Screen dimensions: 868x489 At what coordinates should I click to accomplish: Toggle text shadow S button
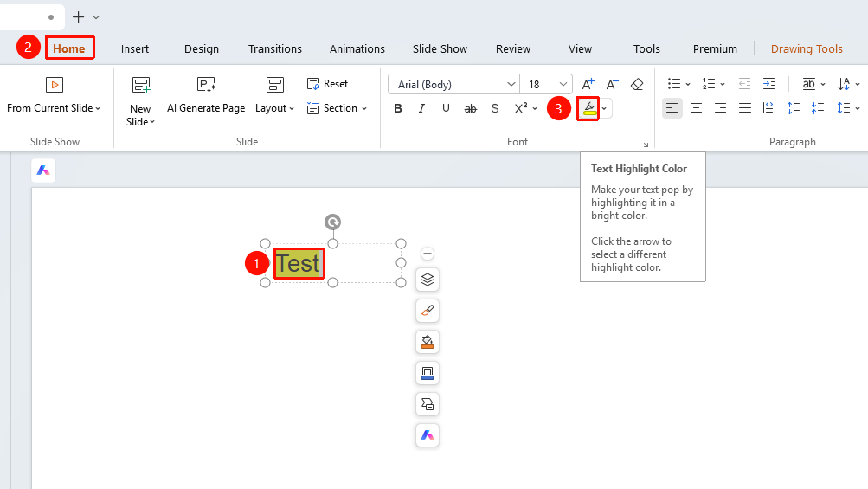coord(495,108)
